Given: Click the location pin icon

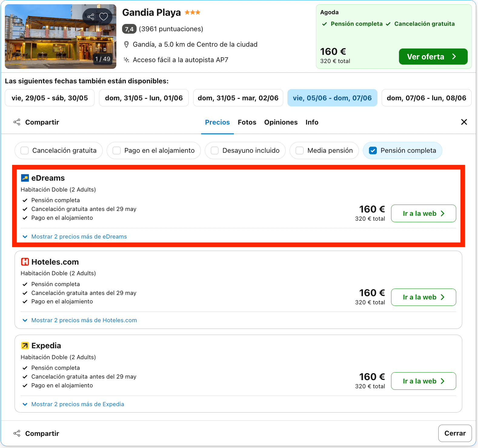Looking at the screenshot, I should point(127,45).
